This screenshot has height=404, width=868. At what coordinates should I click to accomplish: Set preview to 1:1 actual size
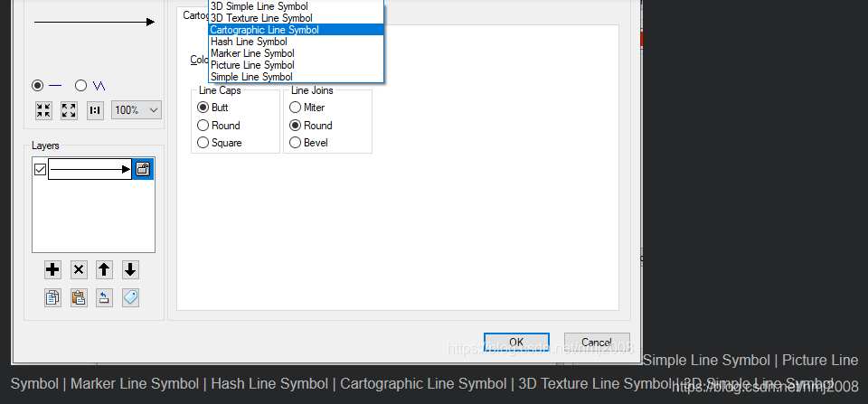pyautogui.click(x=95, y=110)
